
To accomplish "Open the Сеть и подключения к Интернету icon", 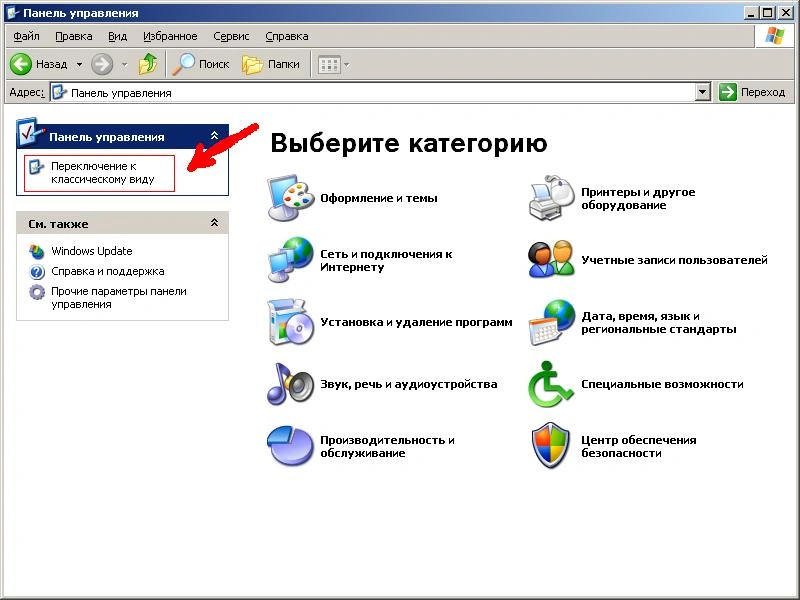I will [x=290, y=260].
